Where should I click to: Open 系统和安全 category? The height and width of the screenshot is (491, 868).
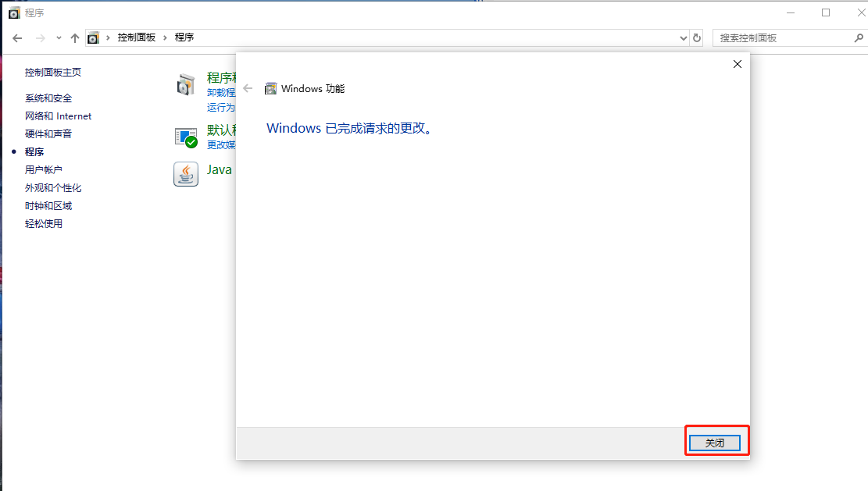pos(48,98)
